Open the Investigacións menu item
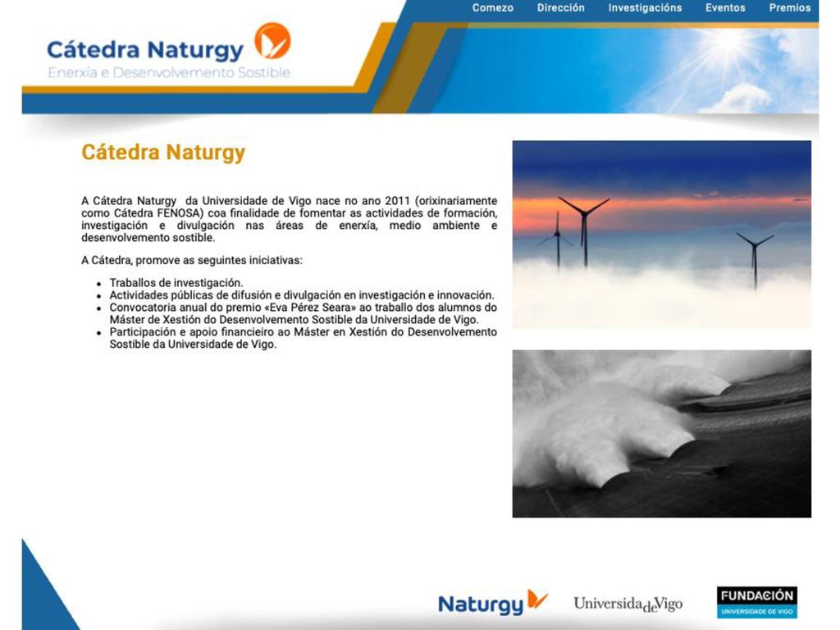840x630 pixels. click(x=645, y=8)
